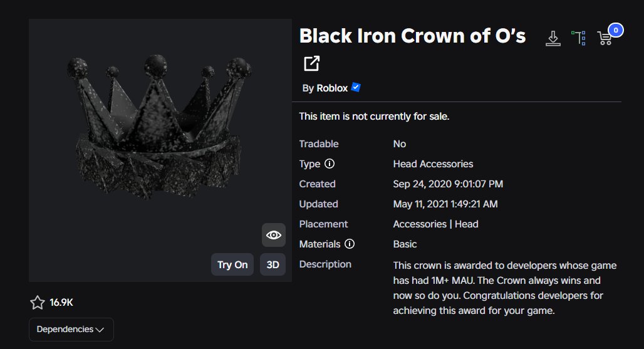Open the asset dependency tree icon
Viewport: 644px width, 349px height.
(579, 38)
